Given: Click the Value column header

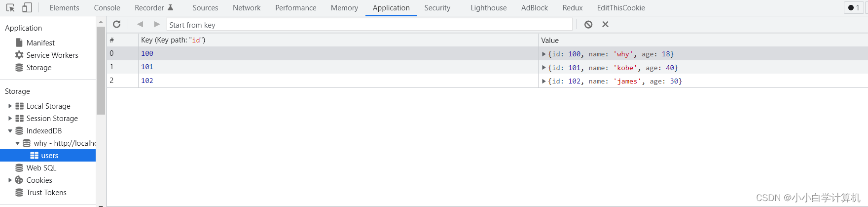Looking at the screenshot, I should 703,40.
